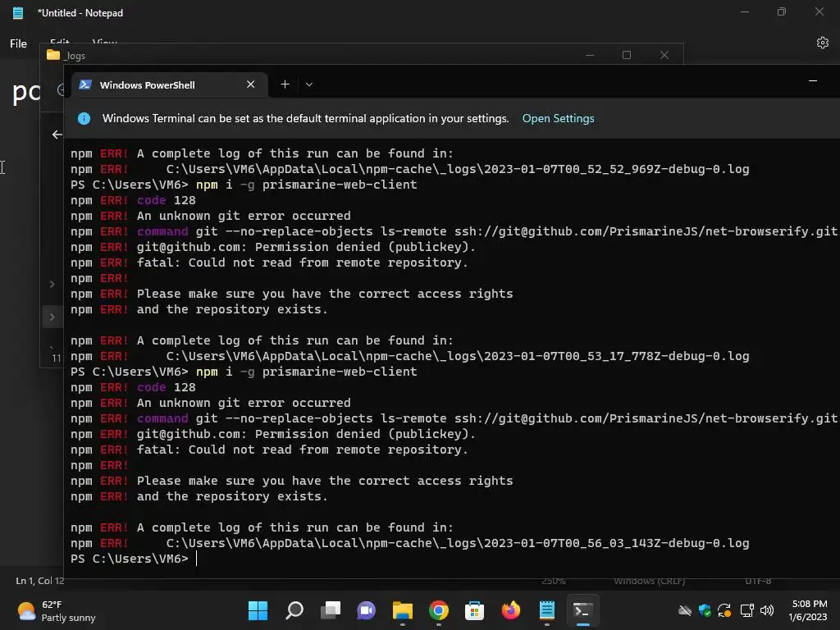Open Windows Security tray icon
Image resolution: width=840 pixels, height=630 pixels.
pyautogui.click(x=705, y=610)
